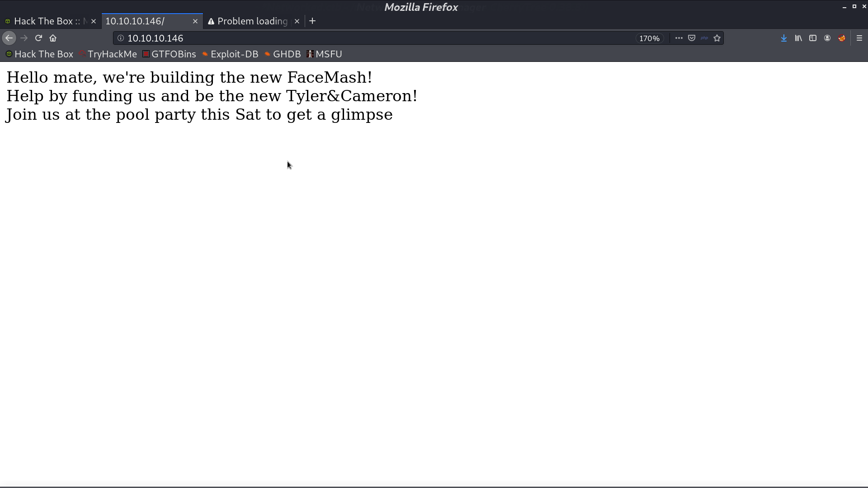The height and width of the screenshot is (488, 868).
Task: Open the GTFOBins bookmark
Action: coord(169,54)
